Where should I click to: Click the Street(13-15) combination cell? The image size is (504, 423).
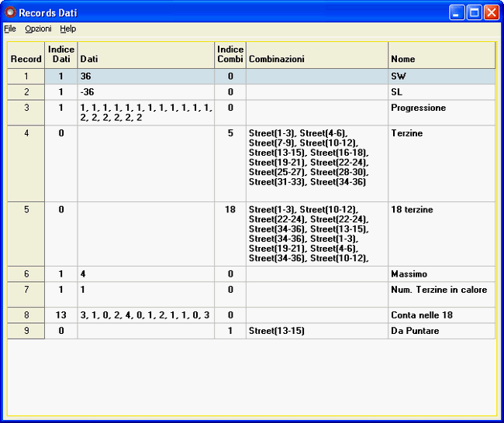[316, 331]
